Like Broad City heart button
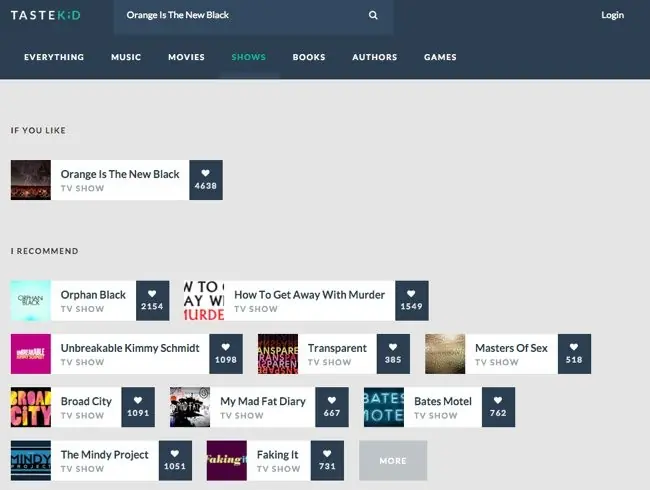Screen dimensions: 650x490 tap(138, 407)
